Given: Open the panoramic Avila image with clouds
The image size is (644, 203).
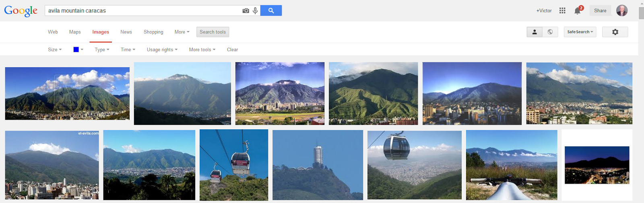Looking at the screenshot, I should click(x=67, y=93).
